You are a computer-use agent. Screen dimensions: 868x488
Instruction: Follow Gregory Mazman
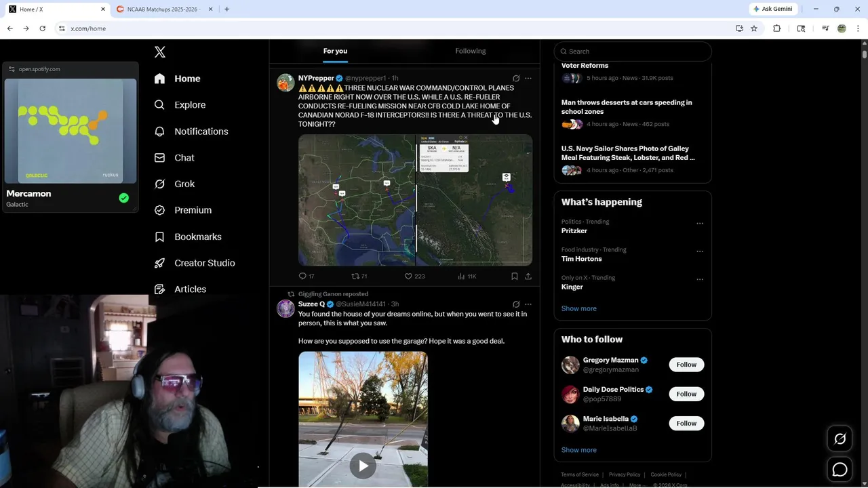click(x=686, y=365)
